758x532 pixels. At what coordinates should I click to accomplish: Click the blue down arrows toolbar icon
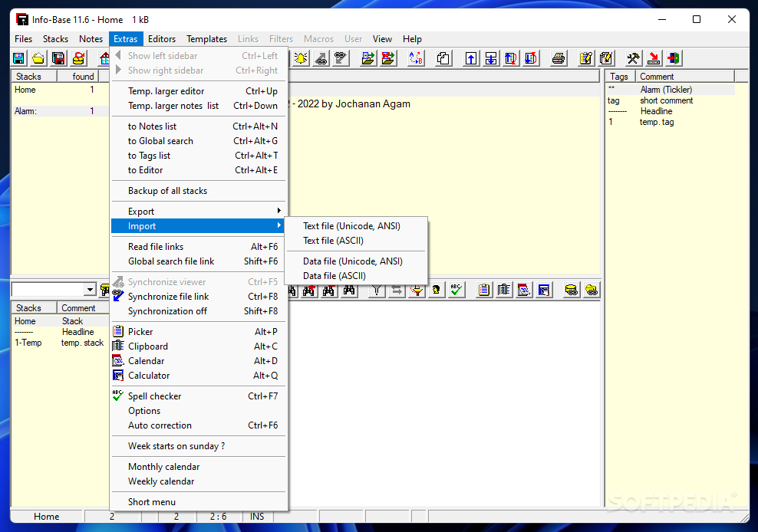click(x=491, y=58)
